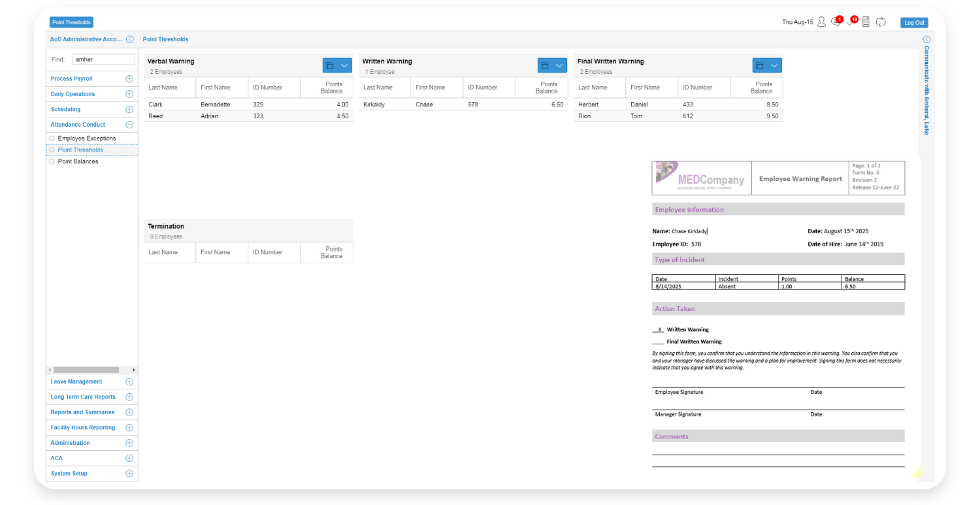The width and height of the screenshot is (980, 505).
Task: Open dropdown arrow on Termination panel header area
Action: click(x=343, y=231)
